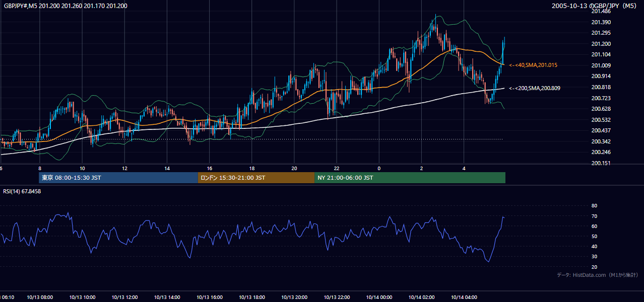Click price axis value 201.009
Image resolution: width=644 pixels, height=302 pixels.
coord(601,65)
